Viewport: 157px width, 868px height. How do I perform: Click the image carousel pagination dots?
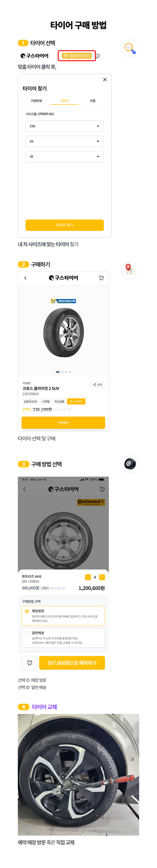point(63,372)
